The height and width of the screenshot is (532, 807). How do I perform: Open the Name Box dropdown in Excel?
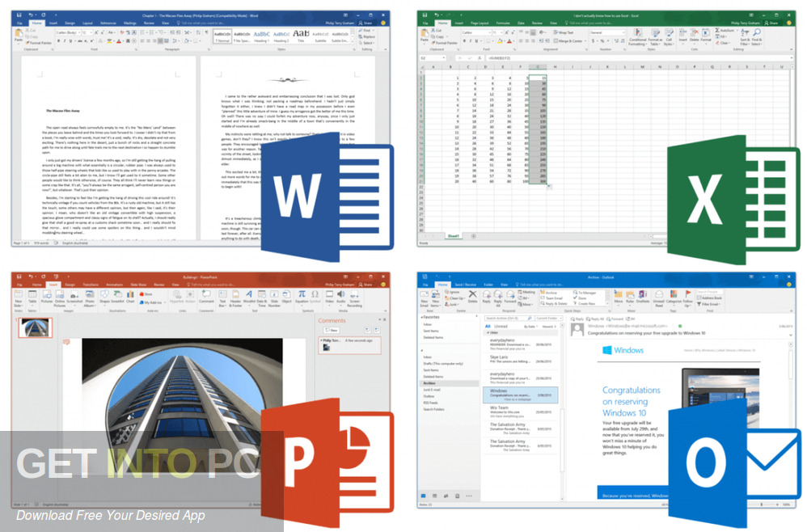click(x=444, y=57)
